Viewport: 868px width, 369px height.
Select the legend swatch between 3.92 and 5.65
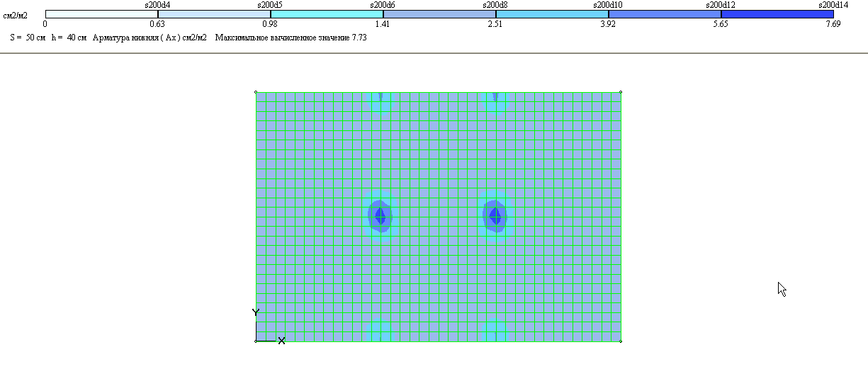(x=665, y=14)
